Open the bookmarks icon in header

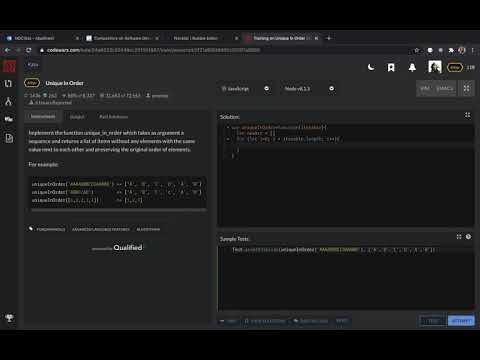pyautogui.click(x=391, y=68)
